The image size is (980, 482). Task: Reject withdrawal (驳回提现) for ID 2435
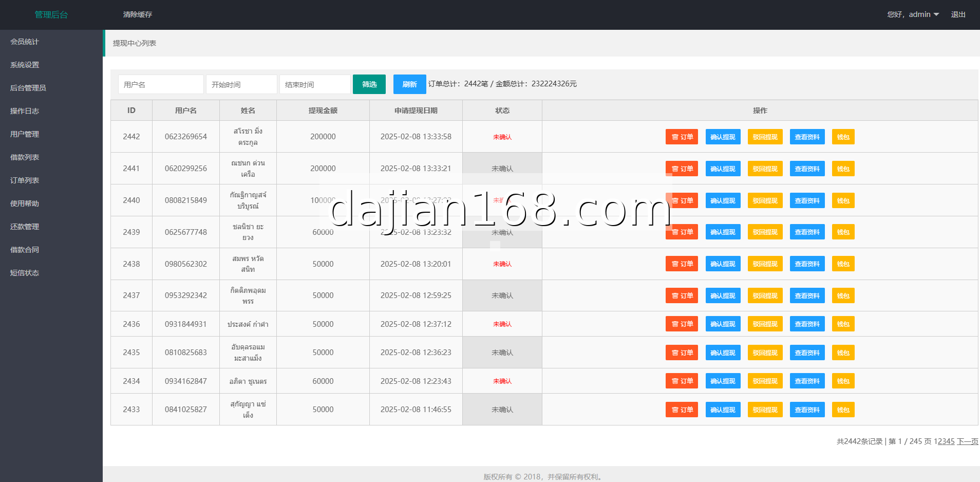click(x=765, y=353)
